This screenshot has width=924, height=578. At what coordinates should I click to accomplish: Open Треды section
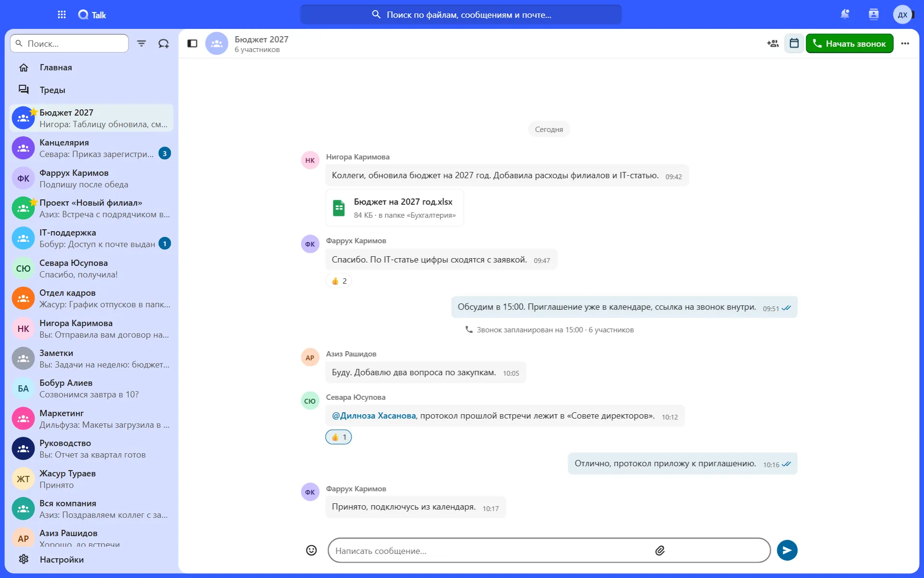(91, 90)
